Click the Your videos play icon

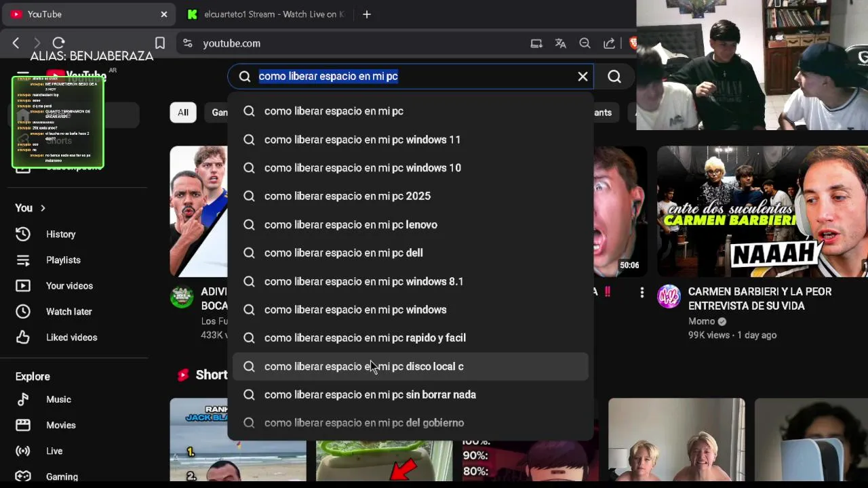pos(23,286)
